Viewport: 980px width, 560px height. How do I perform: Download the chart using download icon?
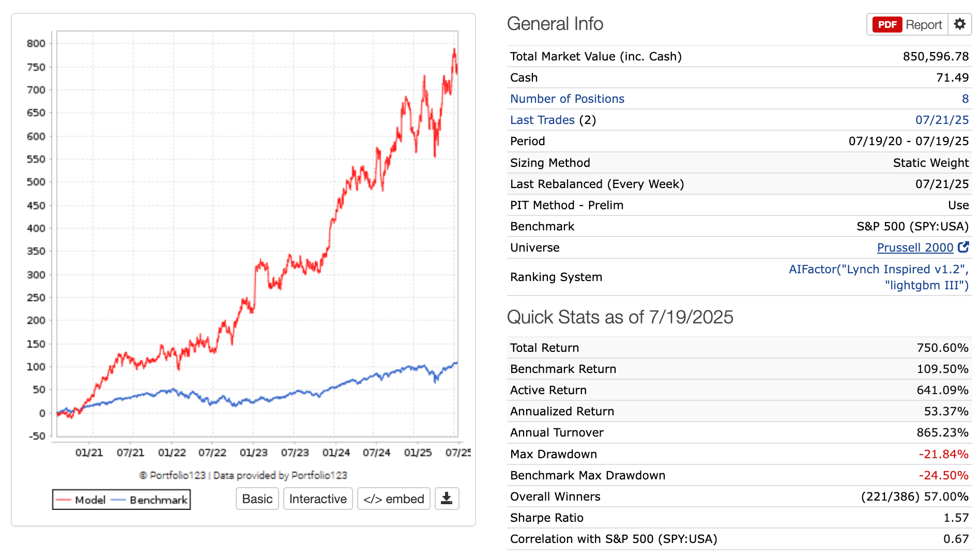point(447,499)
